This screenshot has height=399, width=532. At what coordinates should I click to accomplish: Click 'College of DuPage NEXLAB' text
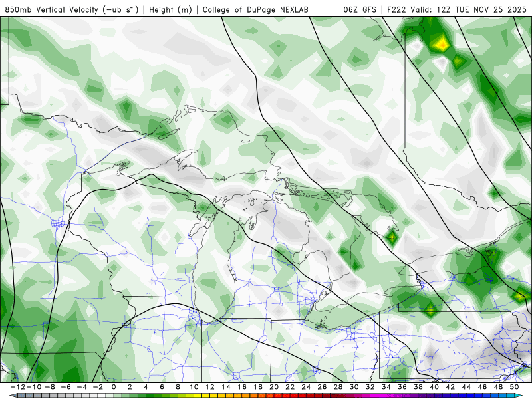pos(255,10)
